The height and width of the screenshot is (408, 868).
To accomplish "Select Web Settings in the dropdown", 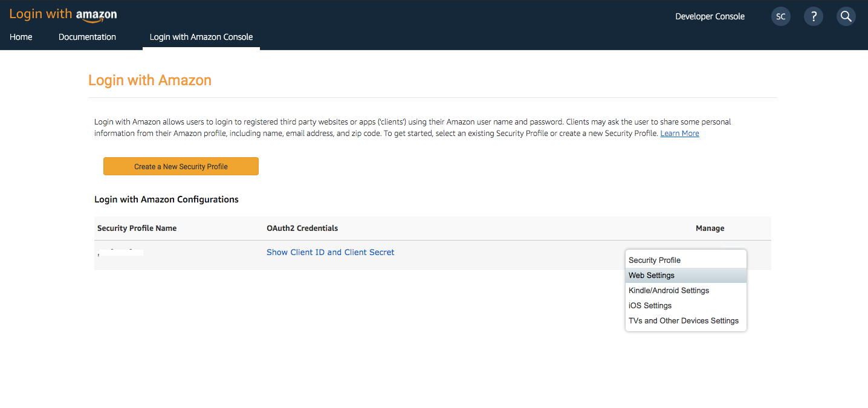I will 686,276.
